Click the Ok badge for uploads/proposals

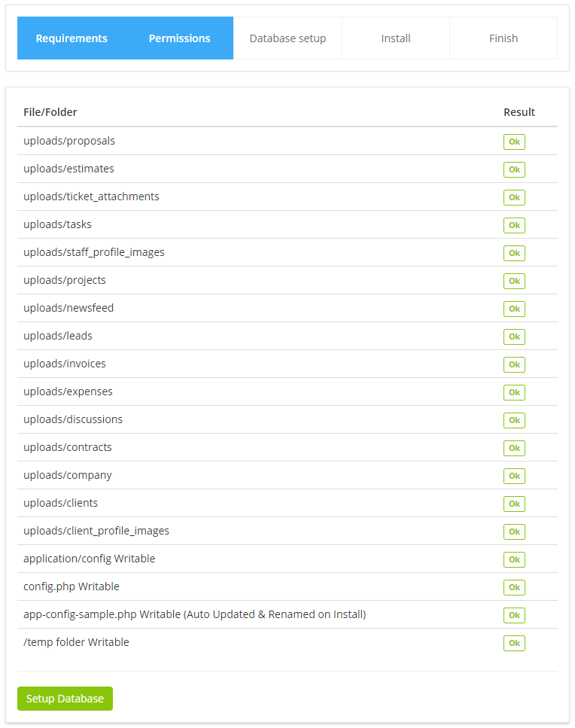[514, 142]
